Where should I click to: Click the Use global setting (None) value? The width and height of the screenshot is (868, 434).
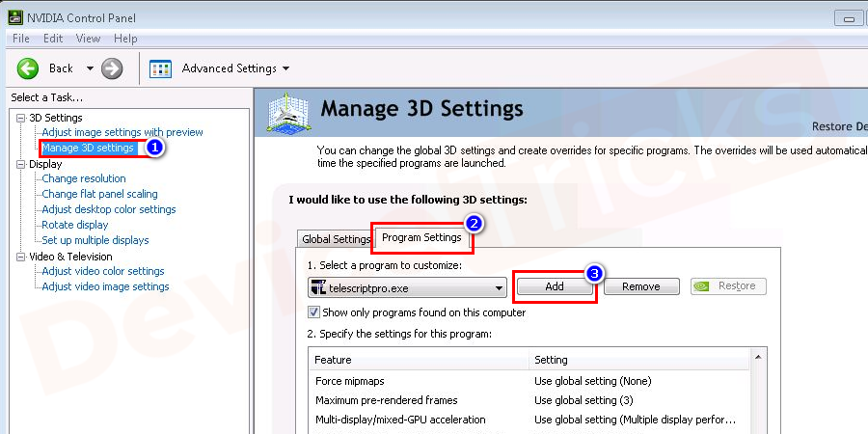point(593,381)
